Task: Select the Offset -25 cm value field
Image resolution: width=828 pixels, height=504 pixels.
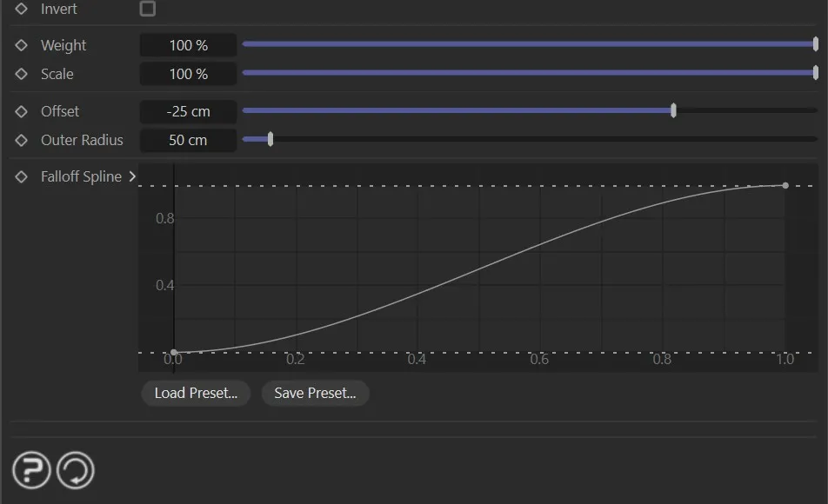Action: pos(189,111)
